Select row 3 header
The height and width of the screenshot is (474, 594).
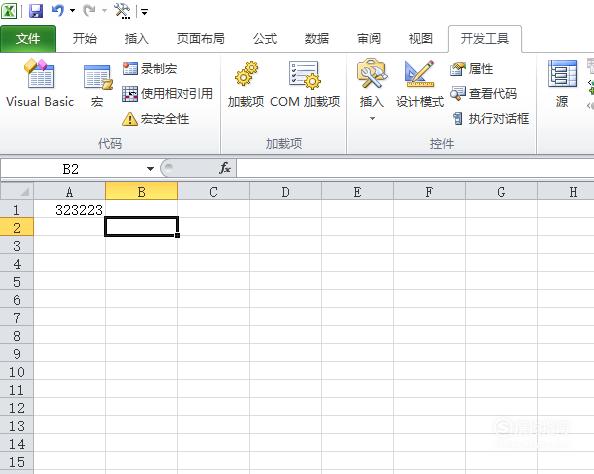[17, 246]
